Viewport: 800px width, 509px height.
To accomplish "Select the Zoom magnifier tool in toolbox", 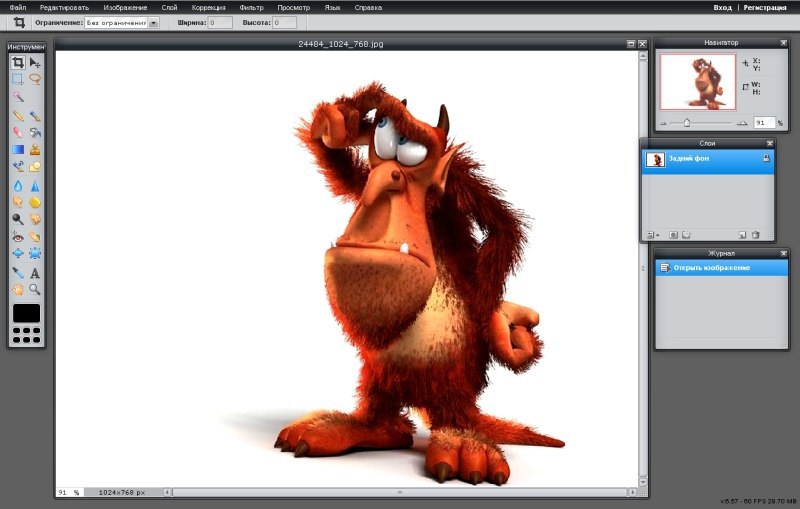I will [x=35, y=290].
